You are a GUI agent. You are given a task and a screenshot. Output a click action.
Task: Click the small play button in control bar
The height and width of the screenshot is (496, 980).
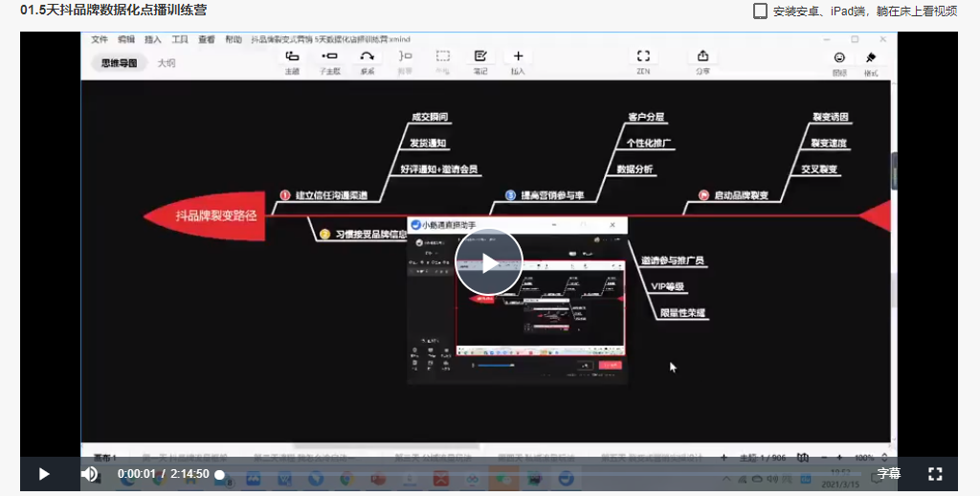[x=44, y=474]
